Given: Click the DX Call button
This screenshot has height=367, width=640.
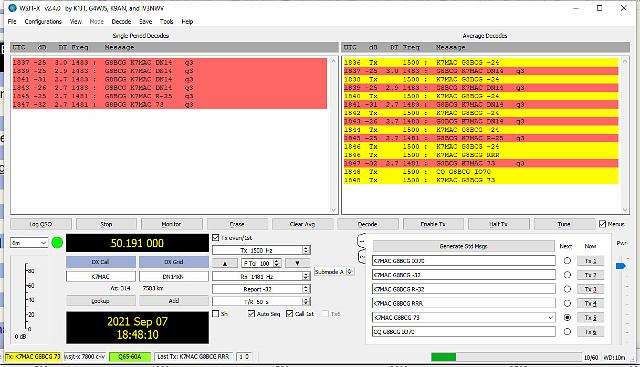Looking at the screenshot, I should [x=101, y=262].
